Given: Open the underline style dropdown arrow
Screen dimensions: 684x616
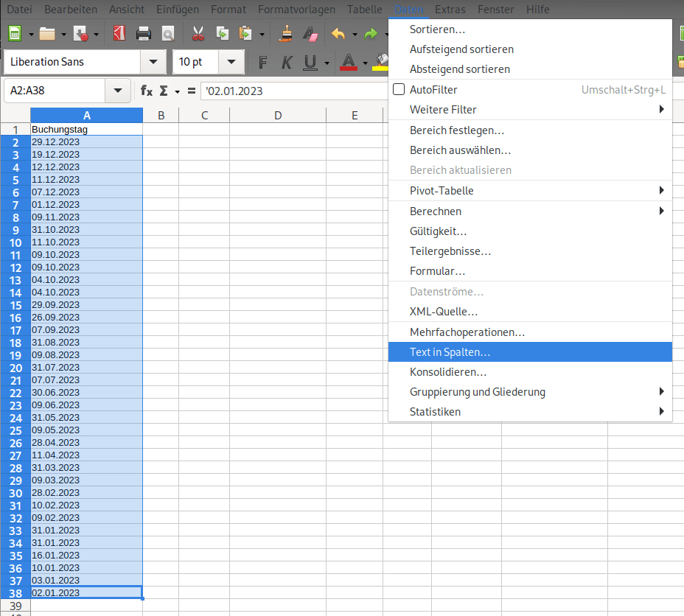Looking at the screenshot, I should [x=327, y=63].
